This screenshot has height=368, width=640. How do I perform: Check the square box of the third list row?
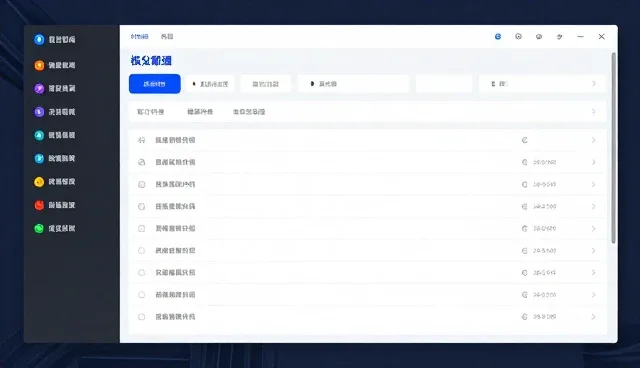click(142, 184)
